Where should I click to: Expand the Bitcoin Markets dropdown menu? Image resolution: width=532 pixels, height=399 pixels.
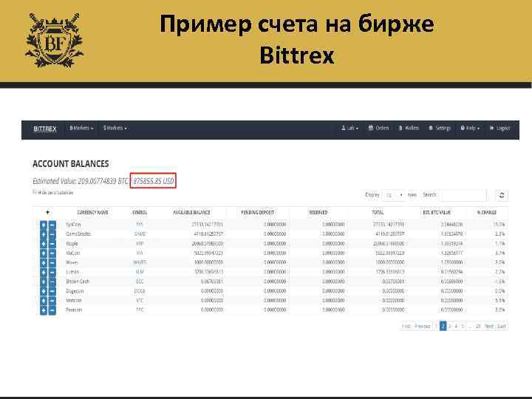coord(81,129)
